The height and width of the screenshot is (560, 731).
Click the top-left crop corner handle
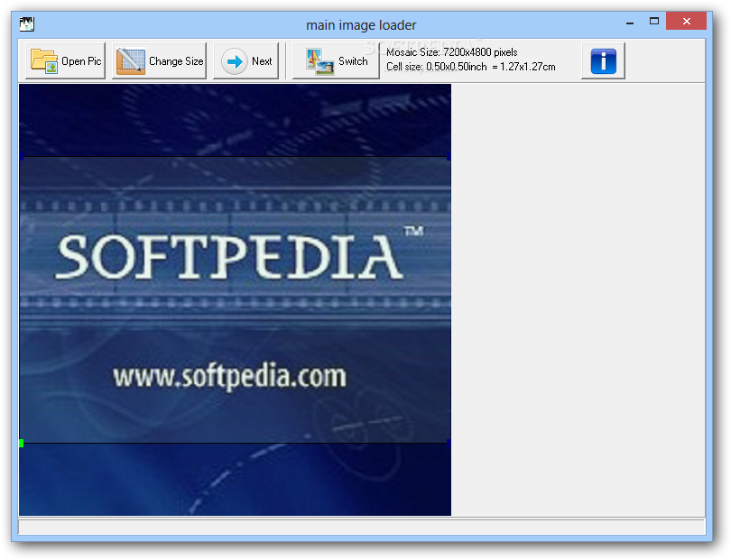(21, 157)
